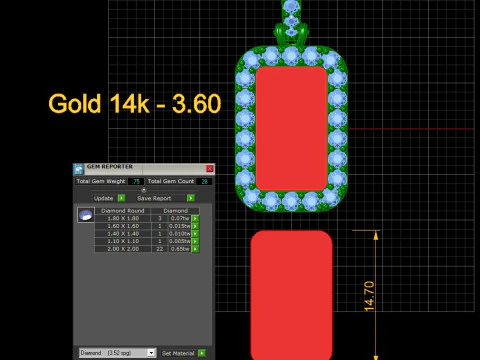
Task: Select the round diamond gem thumbnail
Action: (86, 215)
